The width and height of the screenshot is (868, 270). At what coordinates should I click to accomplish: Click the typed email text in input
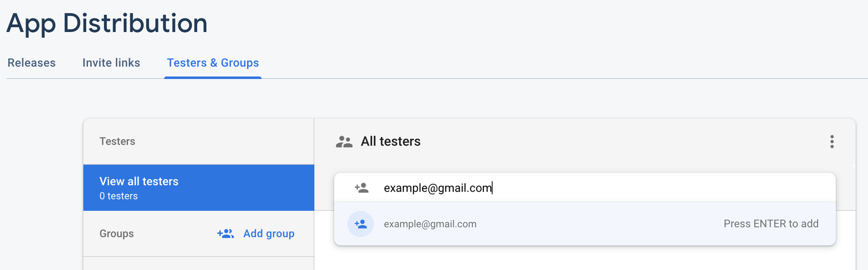[437, 188]
